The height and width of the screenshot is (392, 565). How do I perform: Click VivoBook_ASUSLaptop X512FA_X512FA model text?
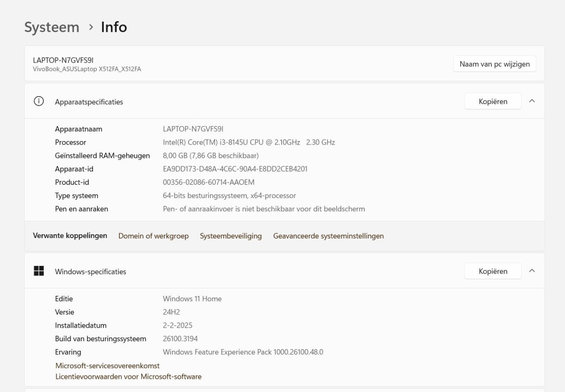87,69
